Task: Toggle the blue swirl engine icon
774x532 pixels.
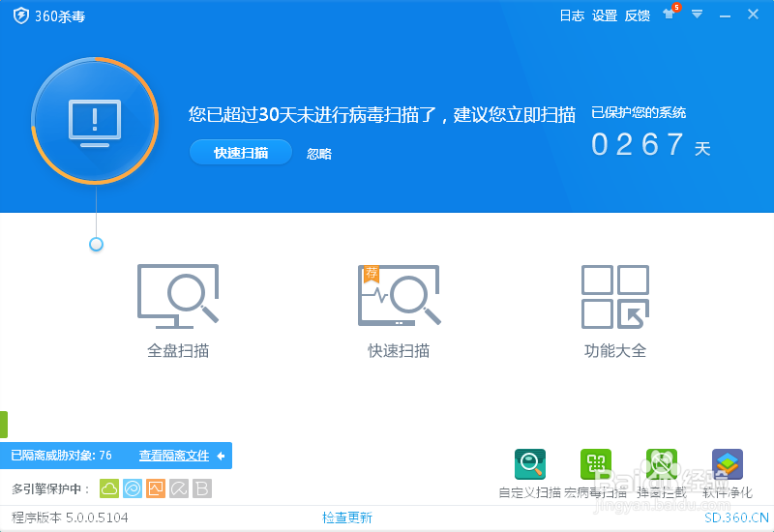Action: (133, 488)
